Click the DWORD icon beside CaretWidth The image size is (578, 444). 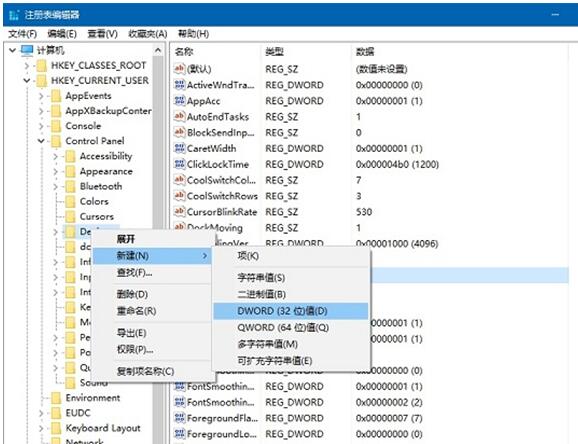click(x=180, y=148)
